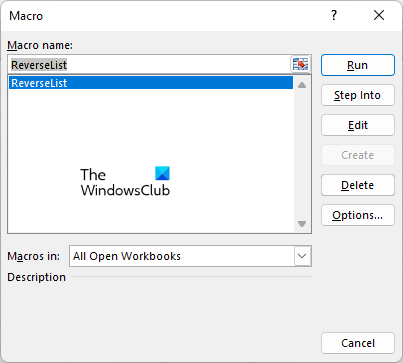Focus the Macro name input field

point(149,64)
